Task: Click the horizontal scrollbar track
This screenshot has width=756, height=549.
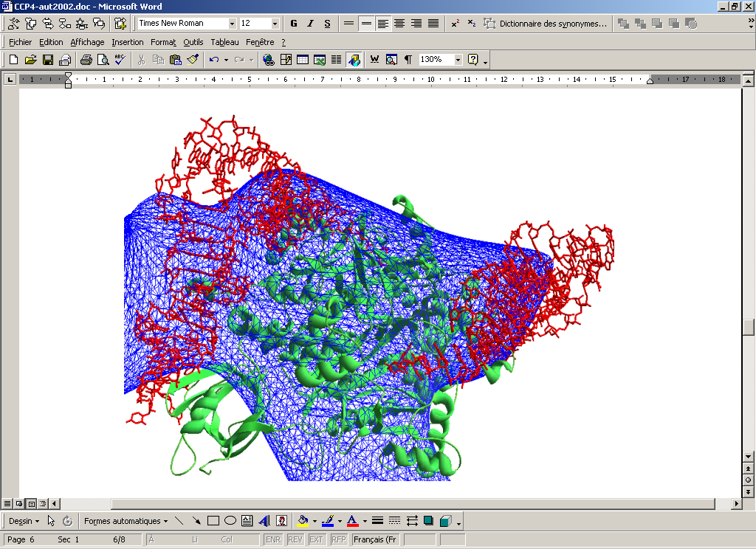Action: click(x=369, y=504)
